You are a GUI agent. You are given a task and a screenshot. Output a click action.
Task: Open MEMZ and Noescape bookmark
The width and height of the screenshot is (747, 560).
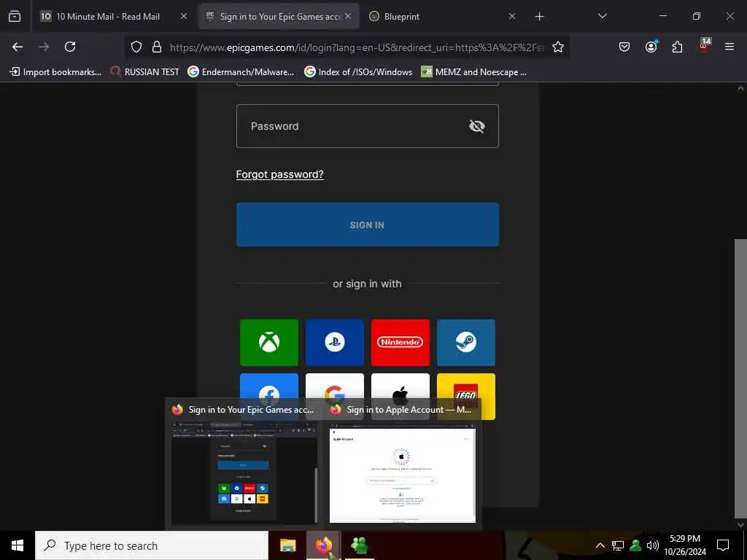[x=474, y=72]
